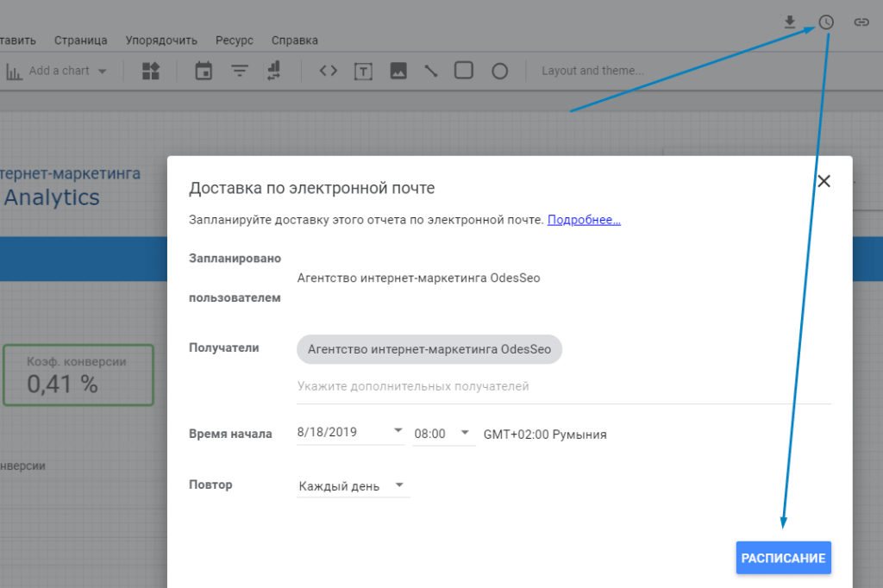Screen dimensions: 883x588
Task: Follow the Подробнее link
Action: coord(584,220)
